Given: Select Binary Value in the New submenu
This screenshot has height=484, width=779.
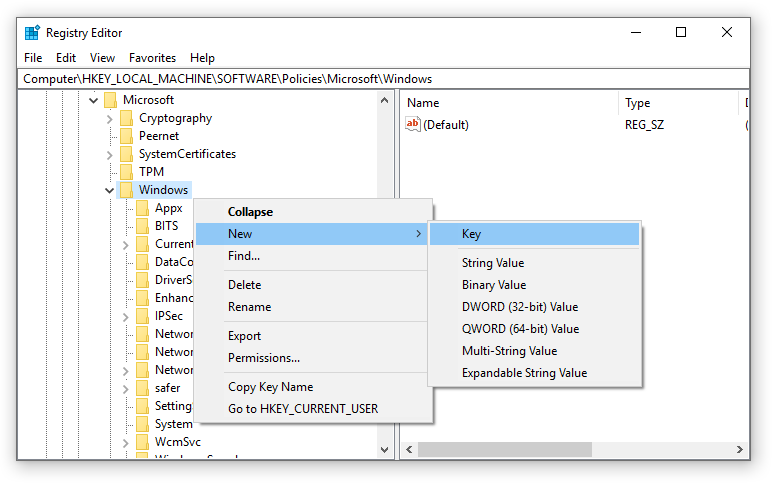Looking at the screenshot, I should tap(535, 285).
